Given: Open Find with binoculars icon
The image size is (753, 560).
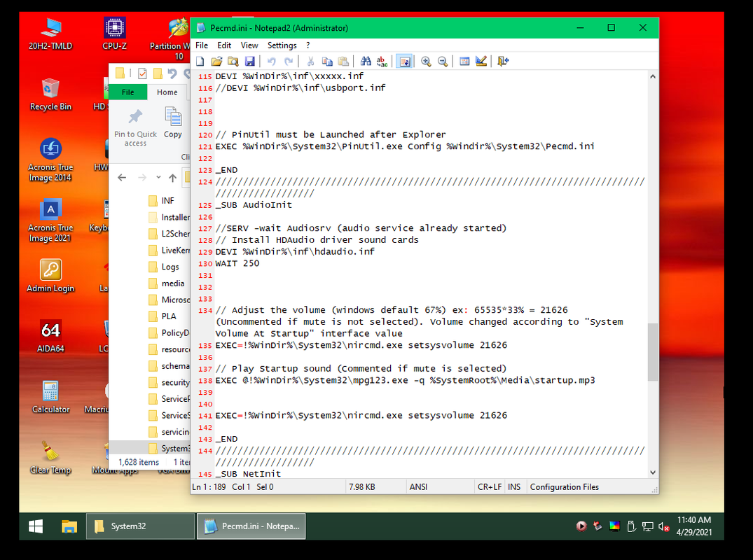Looking at the screenshot, I should click(x=366, y=61).
